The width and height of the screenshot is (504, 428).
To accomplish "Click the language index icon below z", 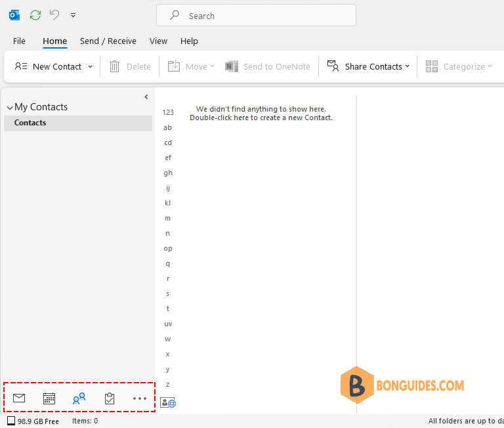I will [168, 402].
